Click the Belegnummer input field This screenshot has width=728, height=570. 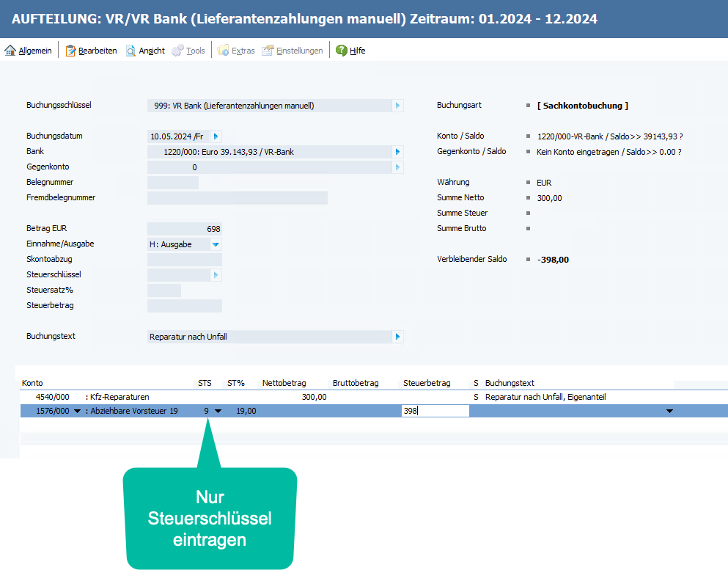173,183
